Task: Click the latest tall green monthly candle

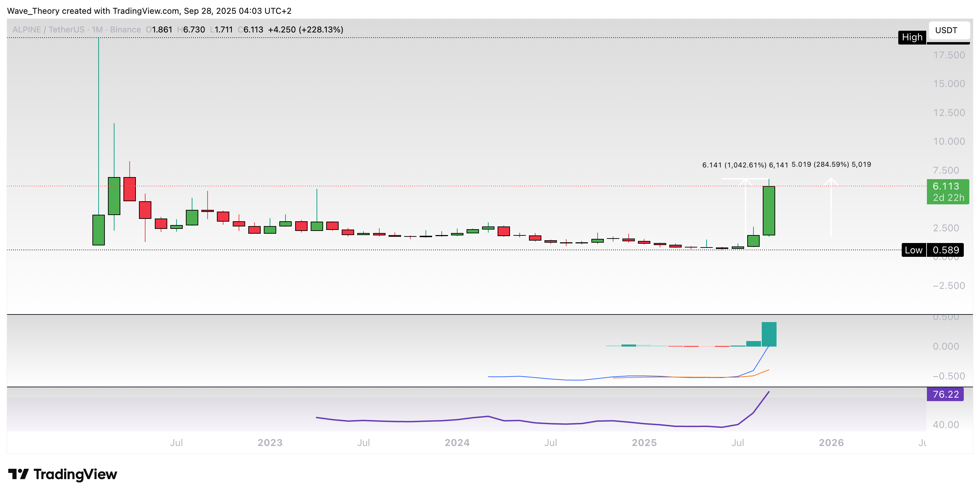Action: click(x=769, y=211)
